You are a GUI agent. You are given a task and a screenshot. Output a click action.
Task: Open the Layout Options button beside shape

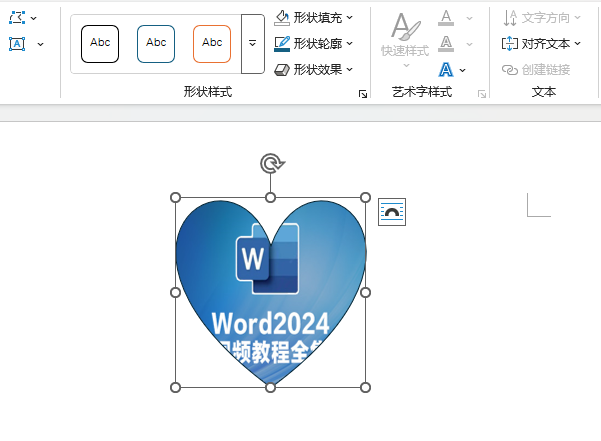[392, 212]
